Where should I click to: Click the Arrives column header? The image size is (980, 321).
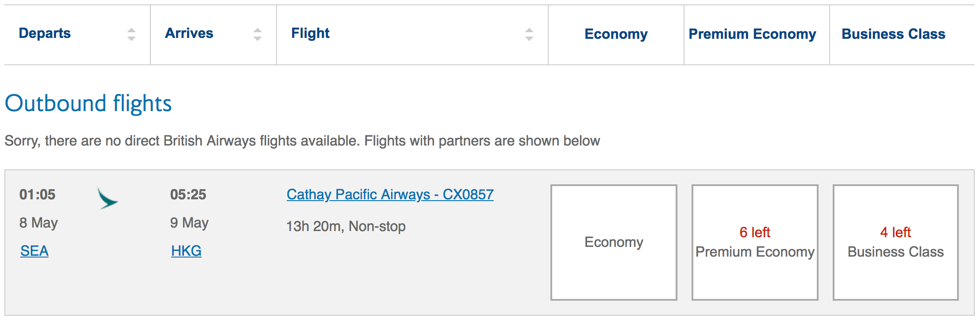point(189,34)
